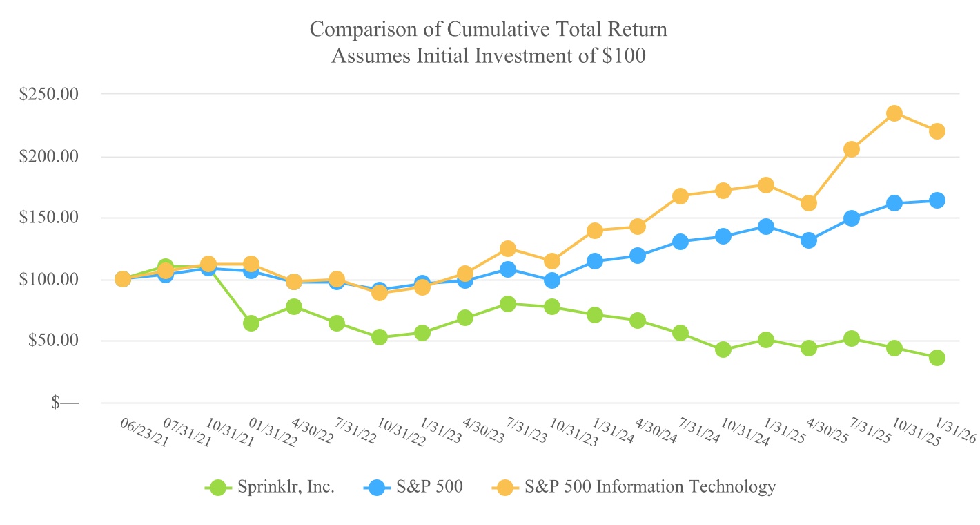Click the green Sprinklr, Inc. legend marker
980x525 pixels.
click(x=218, y=488)
